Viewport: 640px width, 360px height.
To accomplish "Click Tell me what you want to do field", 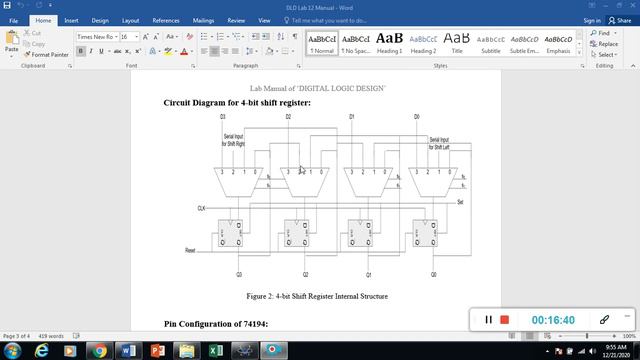I will coord(325,20).
